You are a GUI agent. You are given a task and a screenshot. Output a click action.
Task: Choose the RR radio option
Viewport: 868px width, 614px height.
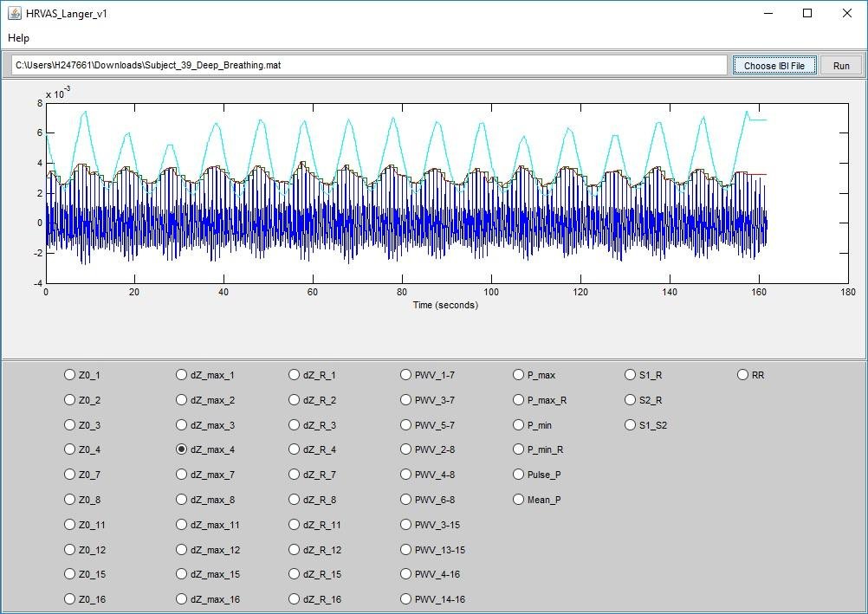743,375
